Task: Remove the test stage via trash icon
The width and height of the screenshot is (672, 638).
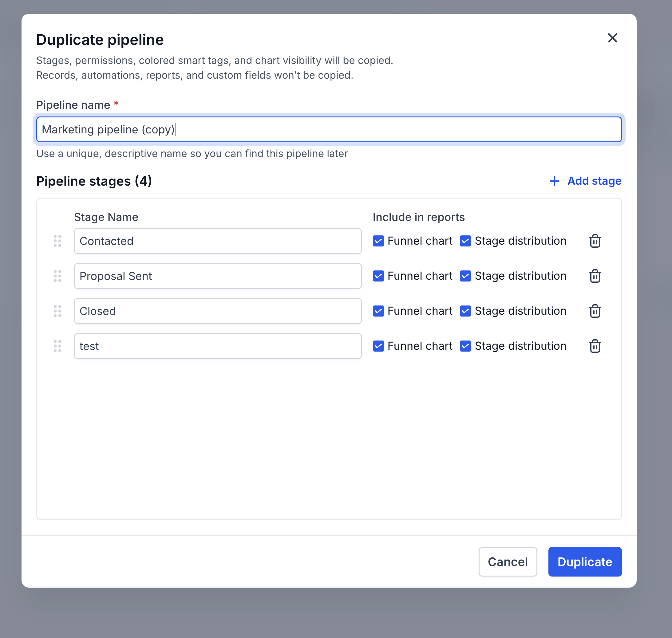Action: click(595, 346)
